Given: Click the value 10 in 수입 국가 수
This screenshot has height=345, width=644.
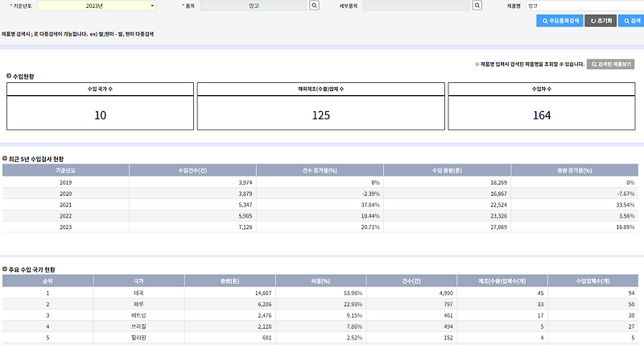Looking at the screenshot, I should tap(100, 115).
